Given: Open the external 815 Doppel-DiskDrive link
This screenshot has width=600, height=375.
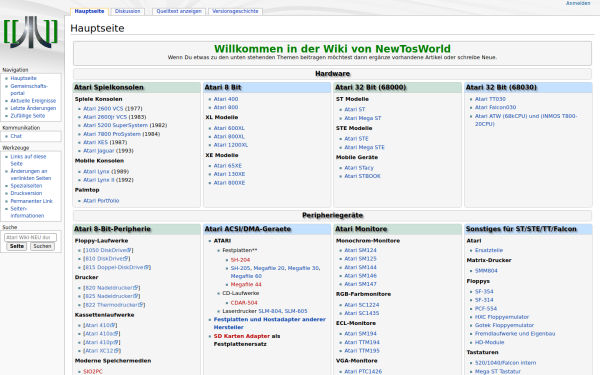Looking at the screenshot, I should 117,267.
